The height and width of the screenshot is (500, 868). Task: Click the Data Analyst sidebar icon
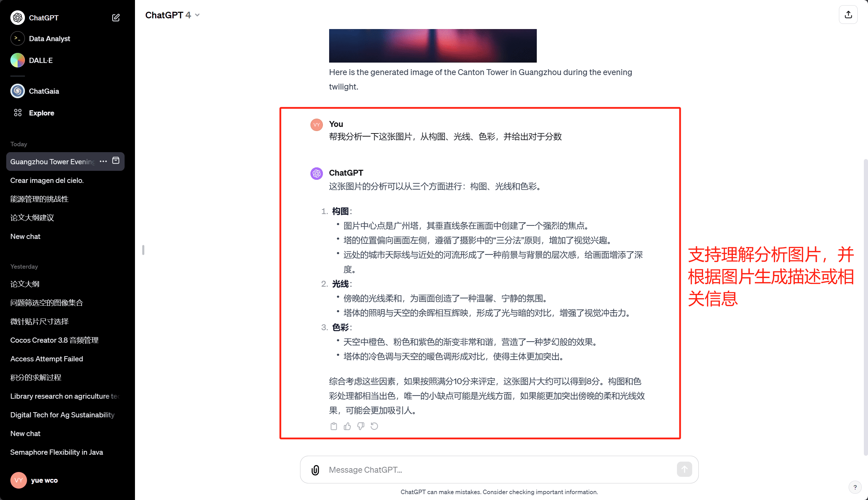18,39
